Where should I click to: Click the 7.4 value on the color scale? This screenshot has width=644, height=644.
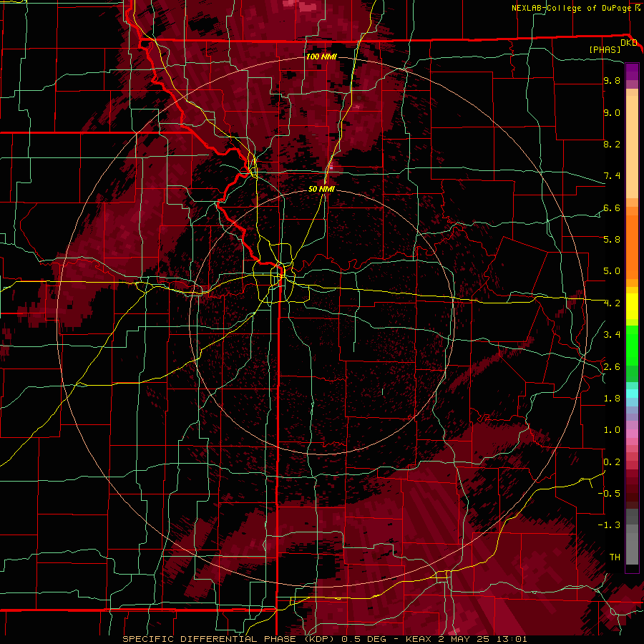(x=612, y=176)
